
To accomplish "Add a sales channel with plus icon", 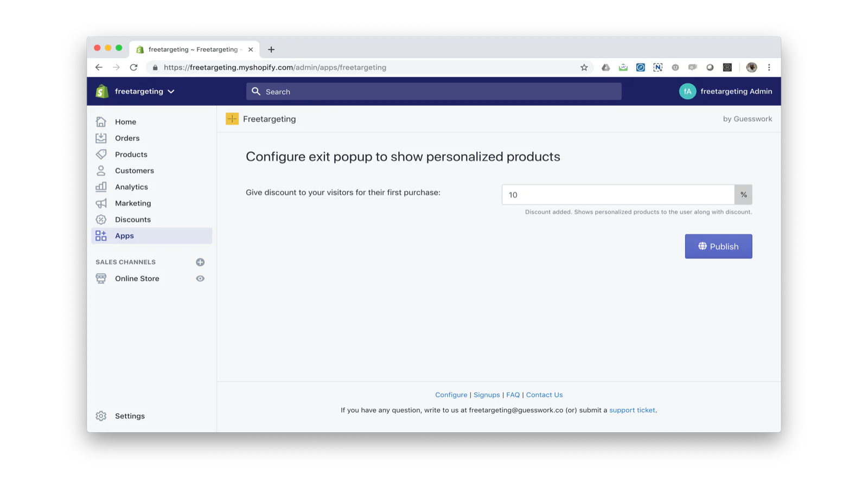I will click(x=200, y=262).
